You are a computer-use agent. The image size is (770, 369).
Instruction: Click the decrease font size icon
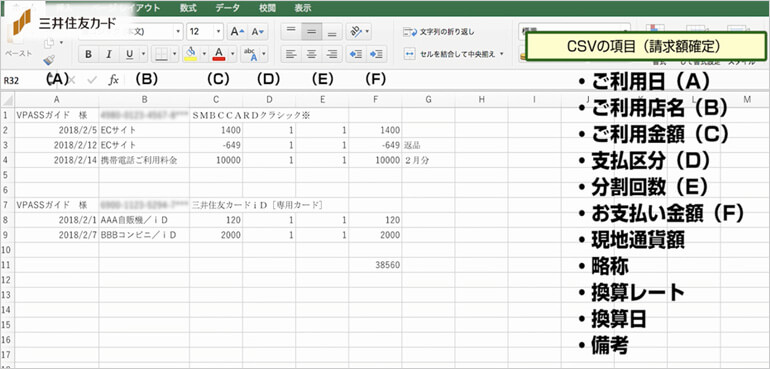(257, 32)
